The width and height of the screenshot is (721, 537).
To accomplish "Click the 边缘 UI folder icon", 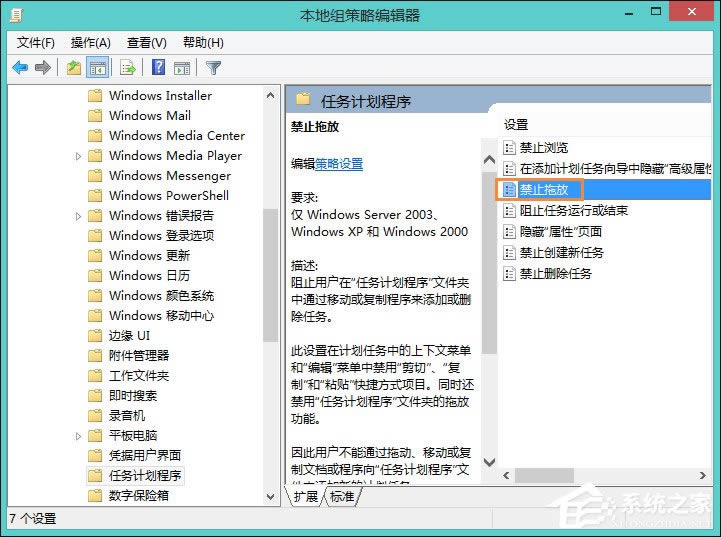I will click(95, 336).
